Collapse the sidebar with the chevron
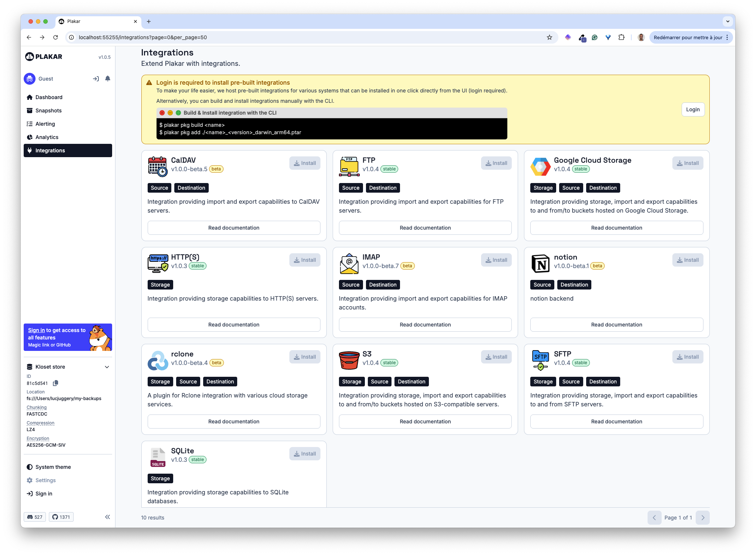 pos(107,517)
